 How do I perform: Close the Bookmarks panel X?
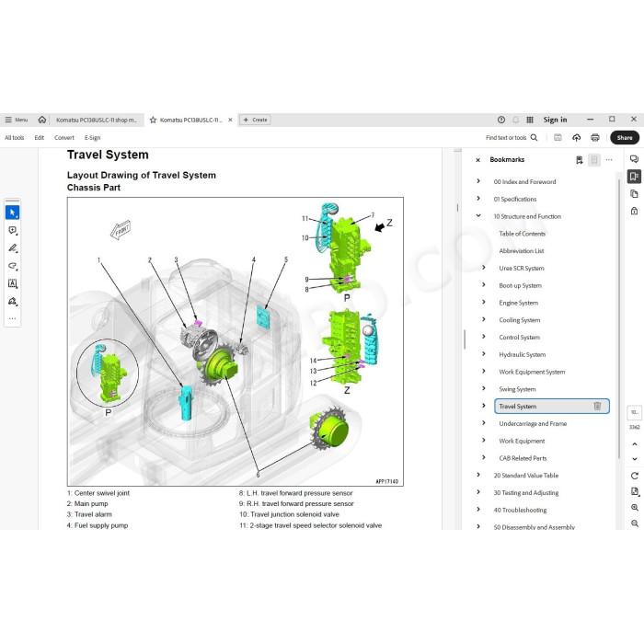[x=477, y=160]
